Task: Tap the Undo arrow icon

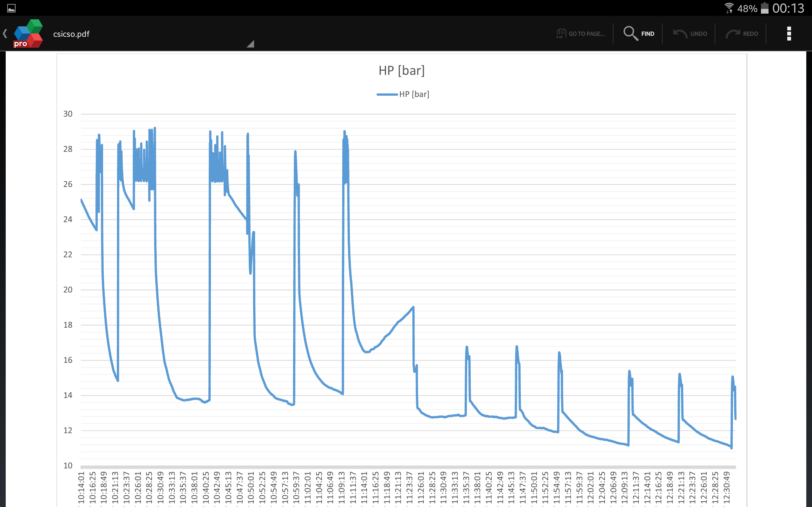Action: pos(680,34)
